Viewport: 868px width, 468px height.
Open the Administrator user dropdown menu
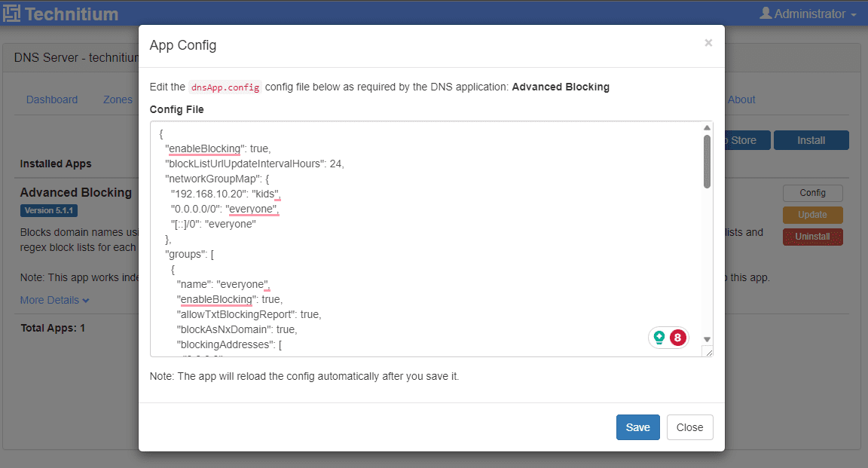[x=808, y=14]
